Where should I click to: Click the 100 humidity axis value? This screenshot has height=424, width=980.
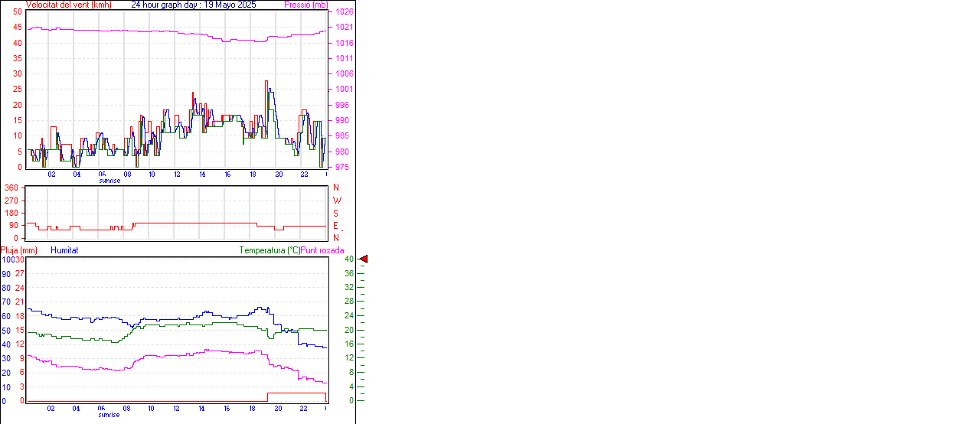7,259
